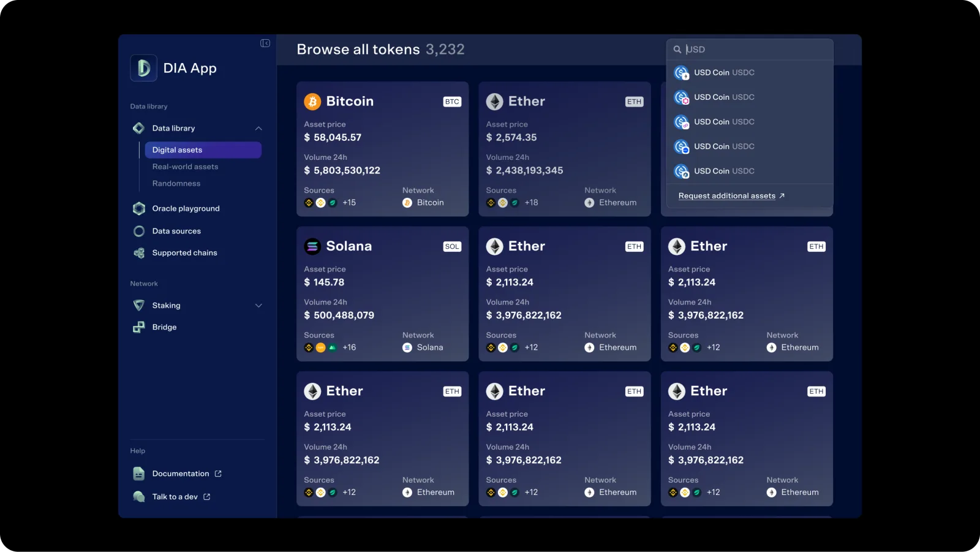Click the Browse all tokens heading
The width and height of the screenshot is (980, 552).
tap(358, 50)
